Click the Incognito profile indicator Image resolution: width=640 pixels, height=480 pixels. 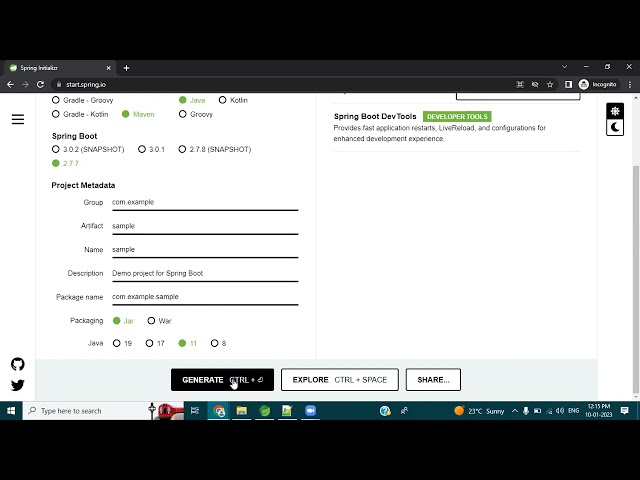pyautogui.click(x=598, y=84)
